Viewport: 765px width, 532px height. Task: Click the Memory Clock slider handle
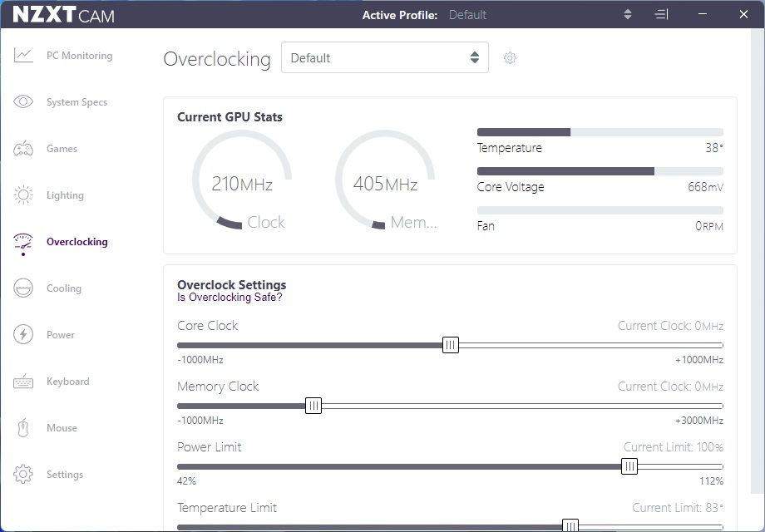(313, 405)
